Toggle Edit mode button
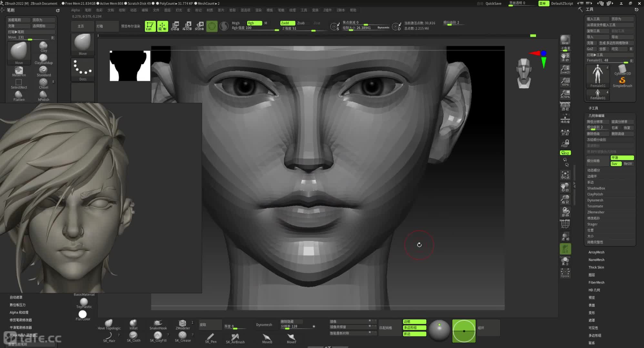This screenshot has height=348, width=644. coord(150,26)
